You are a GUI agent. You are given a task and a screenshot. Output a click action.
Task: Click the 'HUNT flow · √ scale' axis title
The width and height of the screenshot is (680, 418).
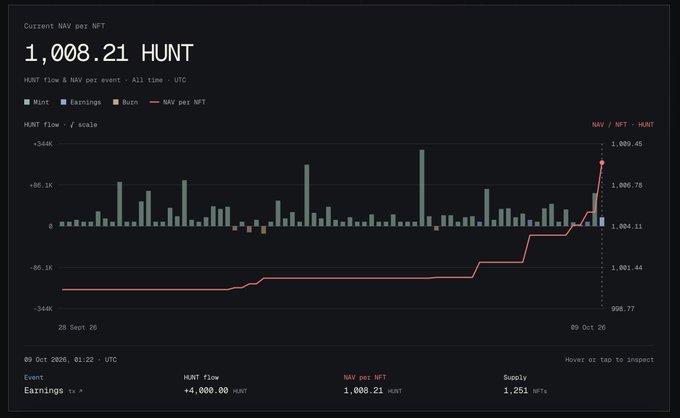click(61, 124)
